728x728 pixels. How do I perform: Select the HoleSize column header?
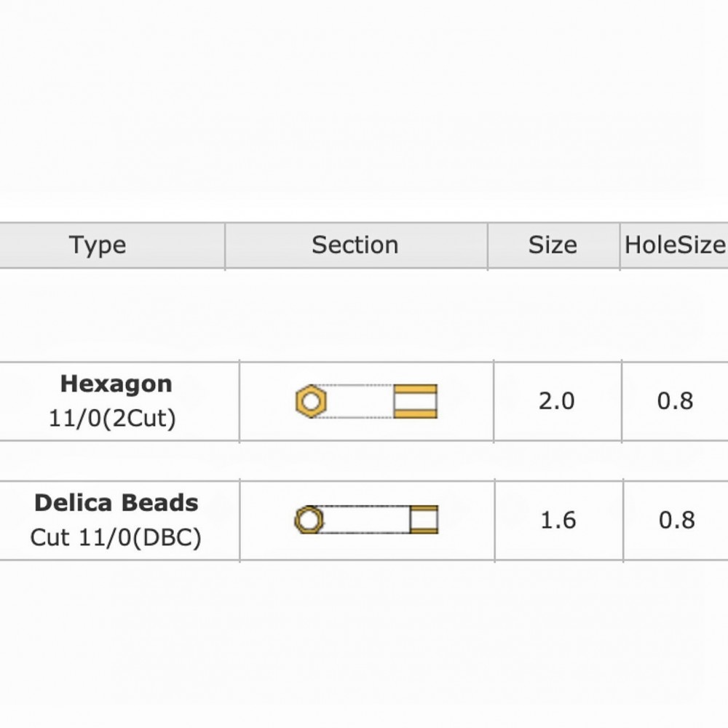click(x=675, y=245)
